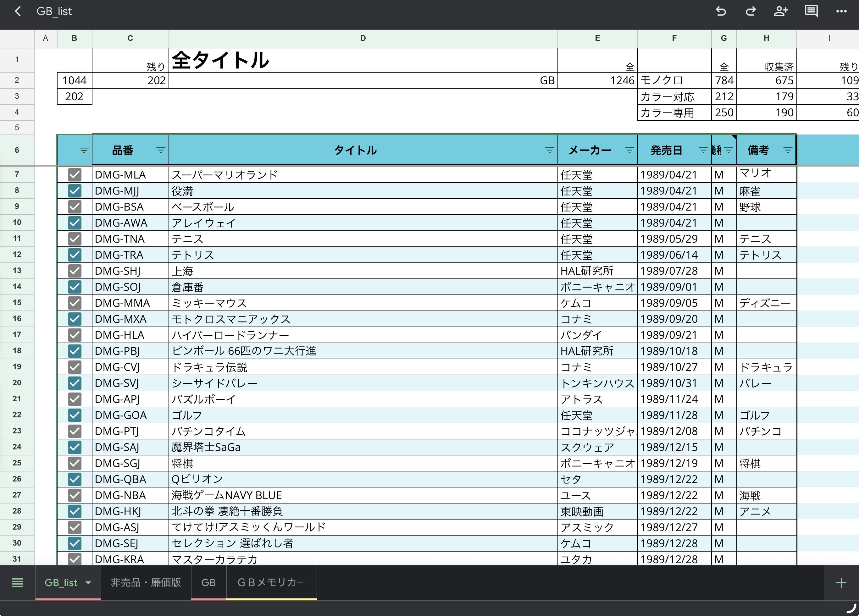Image resolution: width=859 pixels, height=616 pixels.
Task: Open the 品番 column filter
Action: click(161, 150)
